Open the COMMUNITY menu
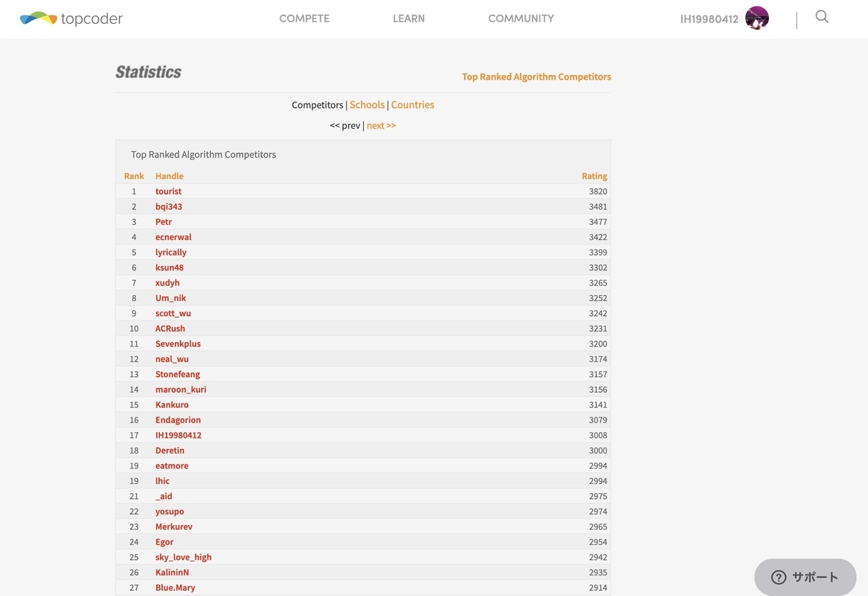 521,19
